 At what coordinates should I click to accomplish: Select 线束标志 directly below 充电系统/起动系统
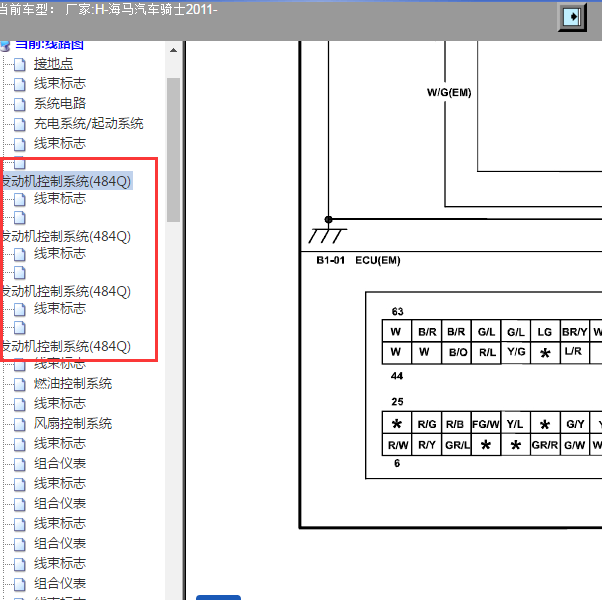[60, 143]
